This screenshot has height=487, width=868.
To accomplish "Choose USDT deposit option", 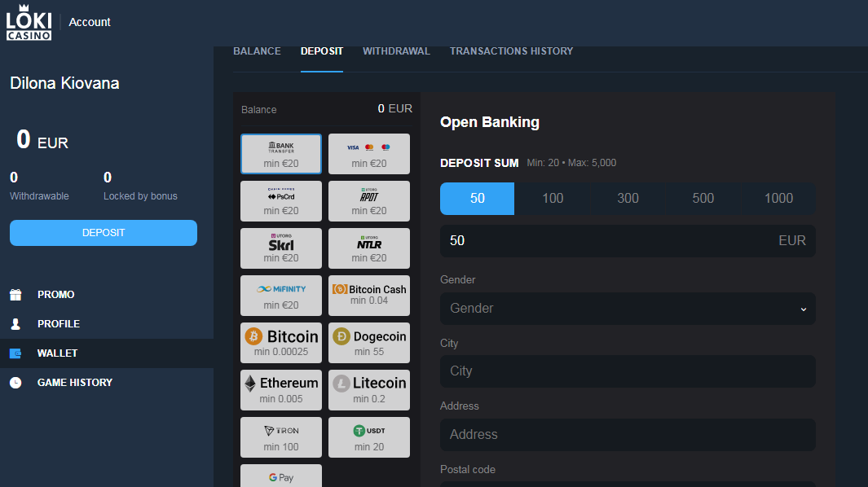I will pyautogui.click(x=368, y=437).
